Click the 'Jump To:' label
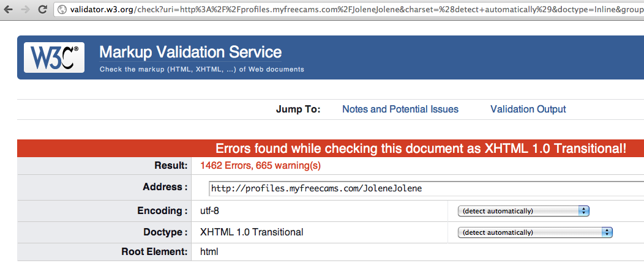644x266 pixels. click(x=298, y=109)
